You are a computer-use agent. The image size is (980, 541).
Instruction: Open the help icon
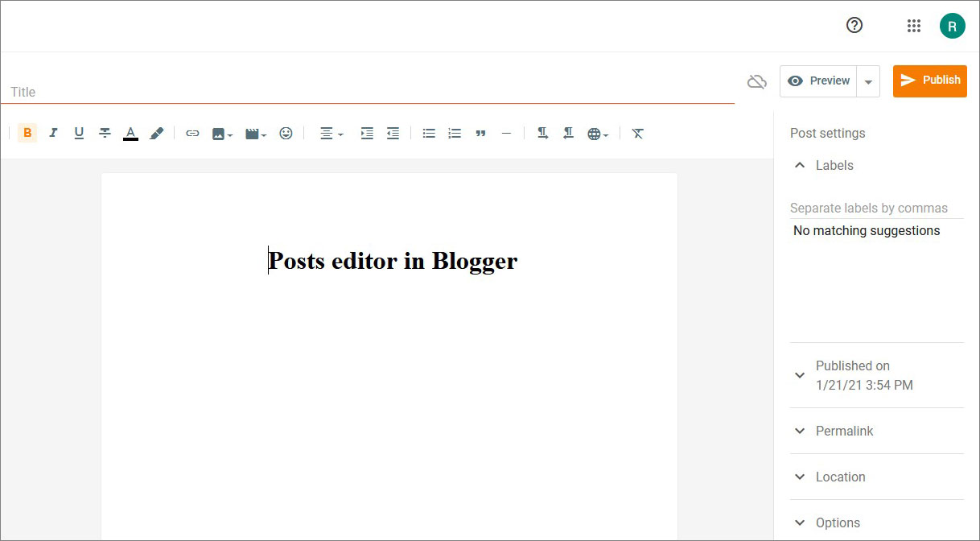pos(854,26)
